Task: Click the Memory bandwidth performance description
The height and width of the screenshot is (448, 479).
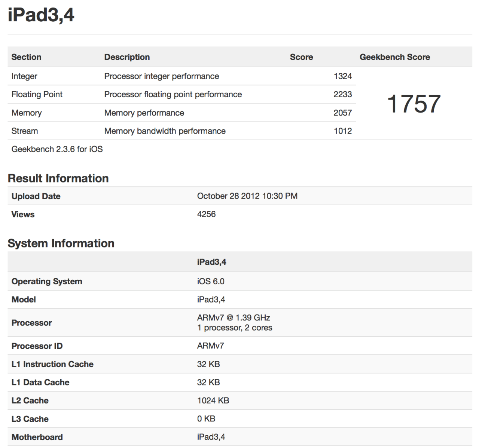Action: (165, 131)
